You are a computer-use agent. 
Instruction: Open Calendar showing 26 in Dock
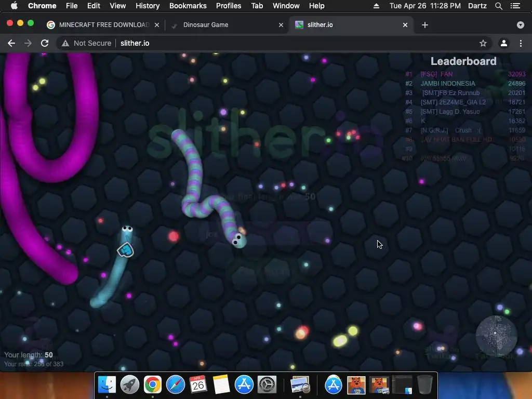tap(198, 384)
